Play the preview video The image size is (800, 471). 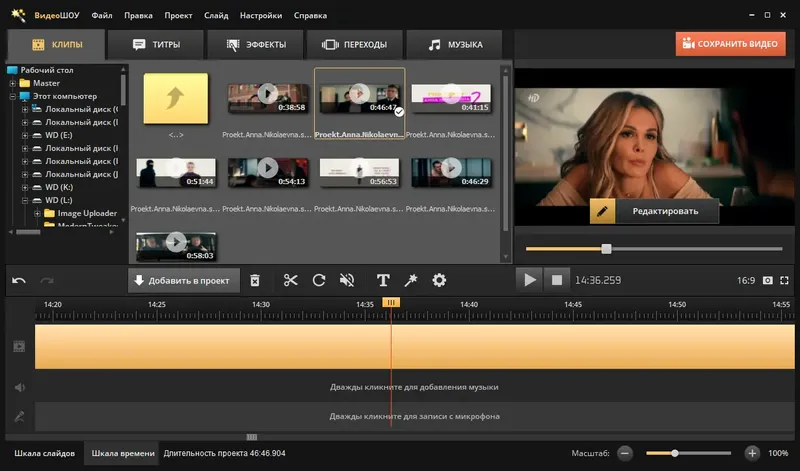click(529, 280)
